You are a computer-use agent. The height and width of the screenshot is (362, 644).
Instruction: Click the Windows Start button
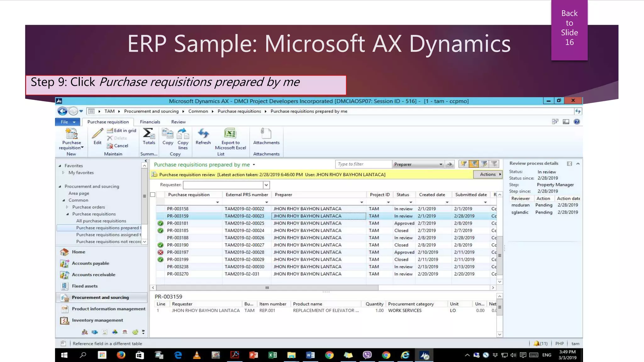64,355
